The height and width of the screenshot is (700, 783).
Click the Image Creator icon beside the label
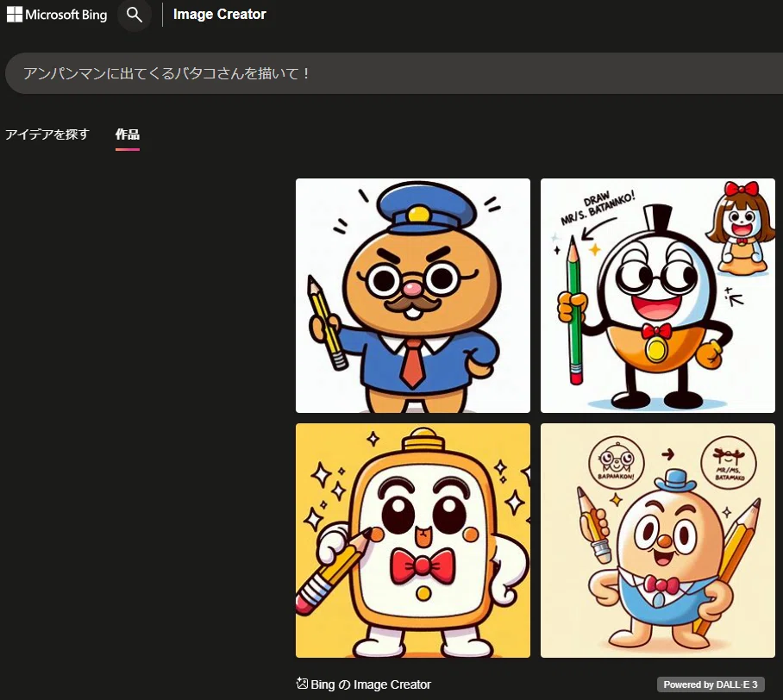coord(302,683)
